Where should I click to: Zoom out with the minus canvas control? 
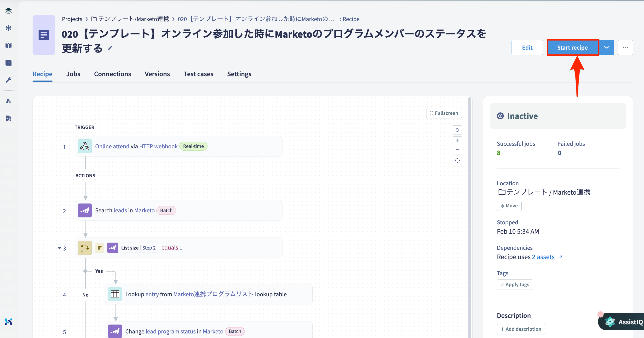click(x=457, y=150)
